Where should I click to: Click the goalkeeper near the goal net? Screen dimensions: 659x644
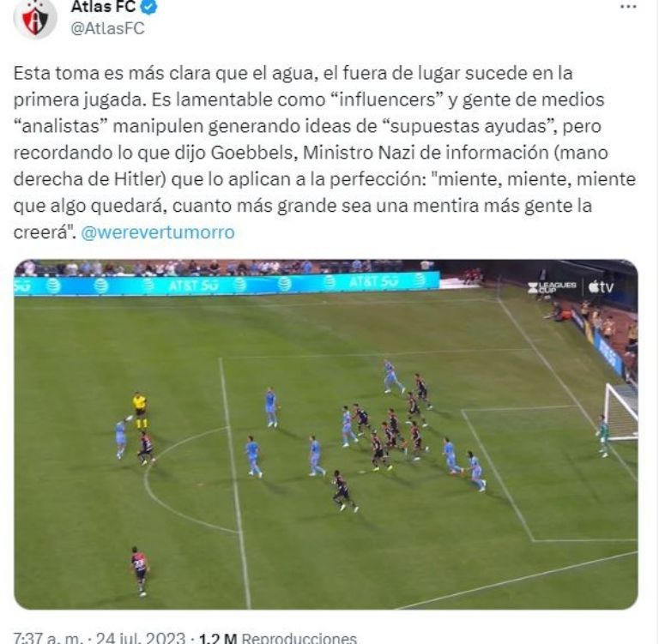coord(602,436)
